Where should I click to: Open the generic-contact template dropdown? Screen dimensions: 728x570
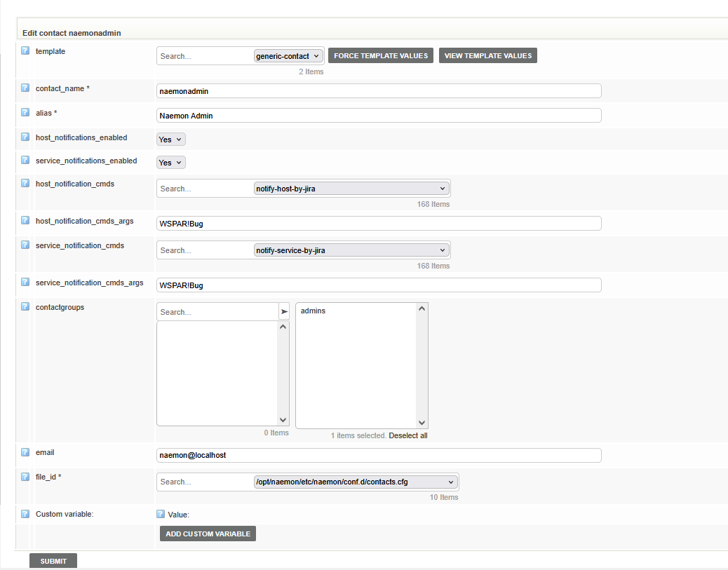[288, 55]
